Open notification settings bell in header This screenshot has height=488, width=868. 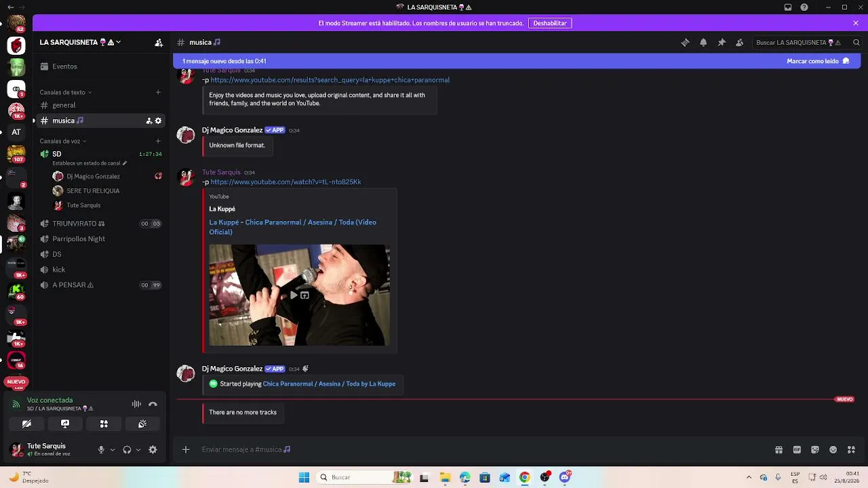pyautogui.click(x=703, y=42)
